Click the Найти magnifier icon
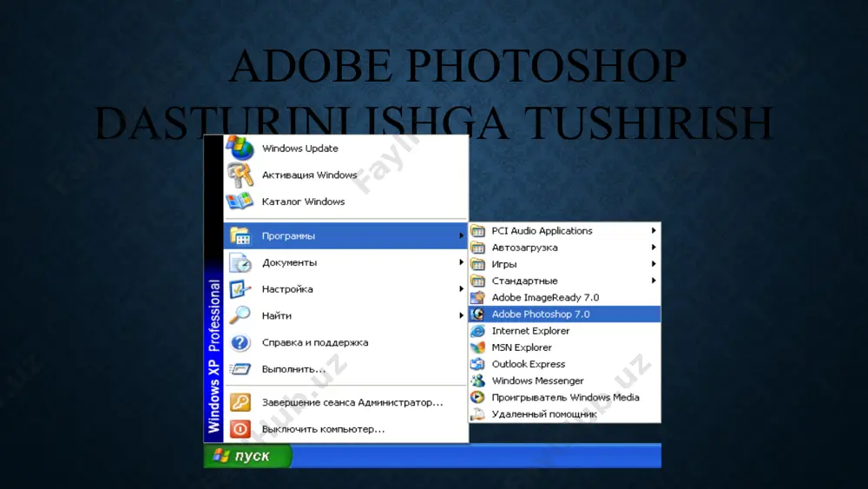Screen dimensions: 868x489 pyautogui.click(x=240, y=315)
